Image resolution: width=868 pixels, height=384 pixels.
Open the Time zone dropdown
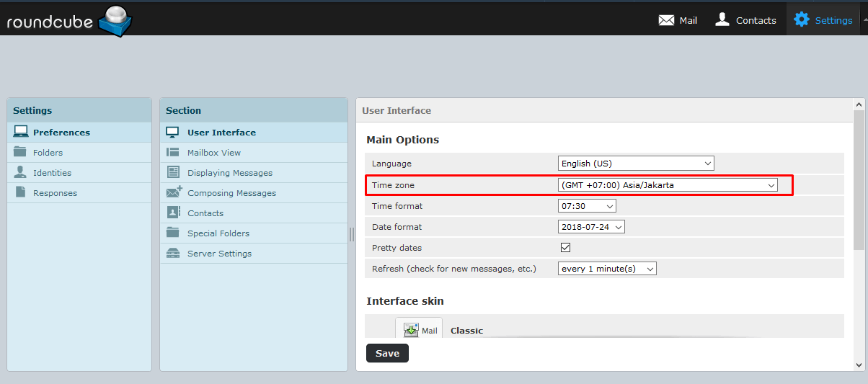(668, 185)
